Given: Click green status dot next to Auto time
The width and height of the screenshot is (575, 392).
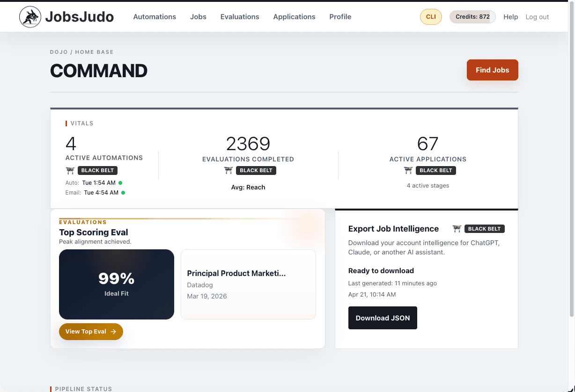Looking at the screenshot, I should 120,183.
